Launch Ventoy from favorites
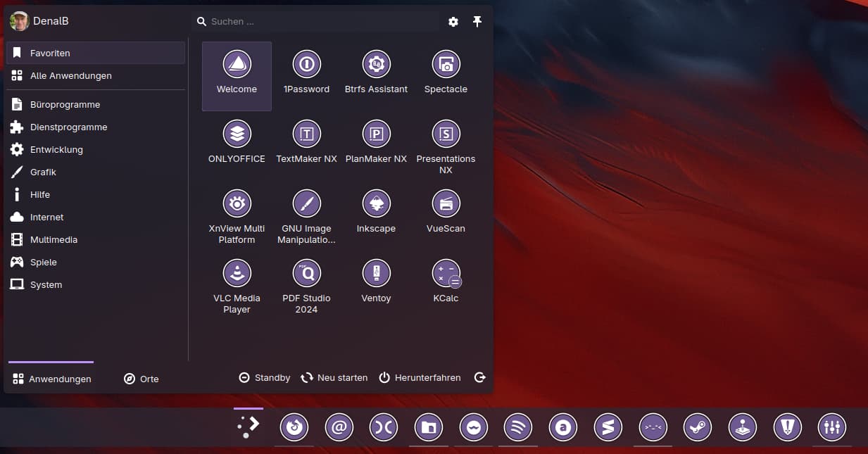 tap(376, 282)
